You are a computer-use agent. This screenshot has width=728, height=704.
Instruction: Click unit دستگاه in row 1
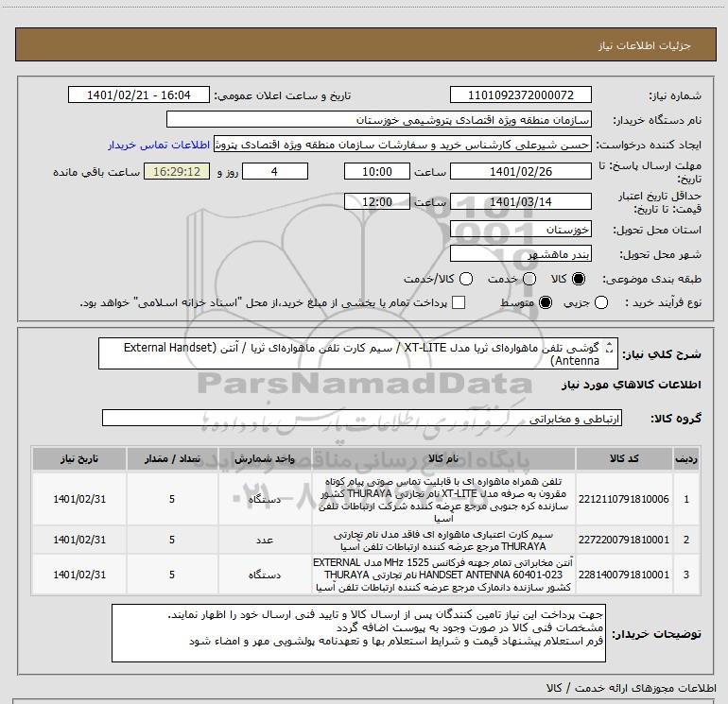click(x=265, y=499)
